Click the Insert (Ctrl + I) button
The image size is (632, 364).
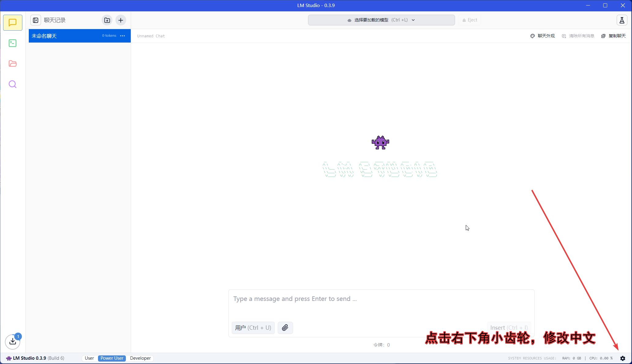(509, 328)
